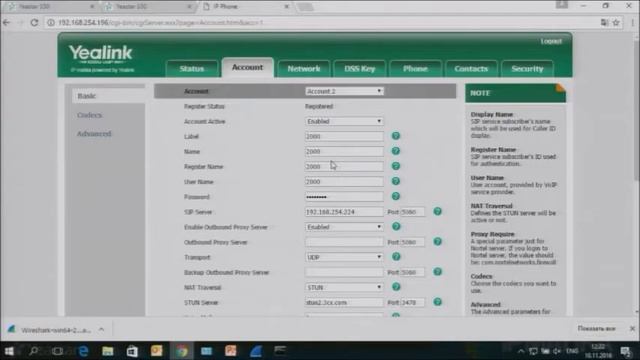Open help icon for Backup Outbound Proxy port
This screenshot has height=360, width=640.
click(437, 272)
